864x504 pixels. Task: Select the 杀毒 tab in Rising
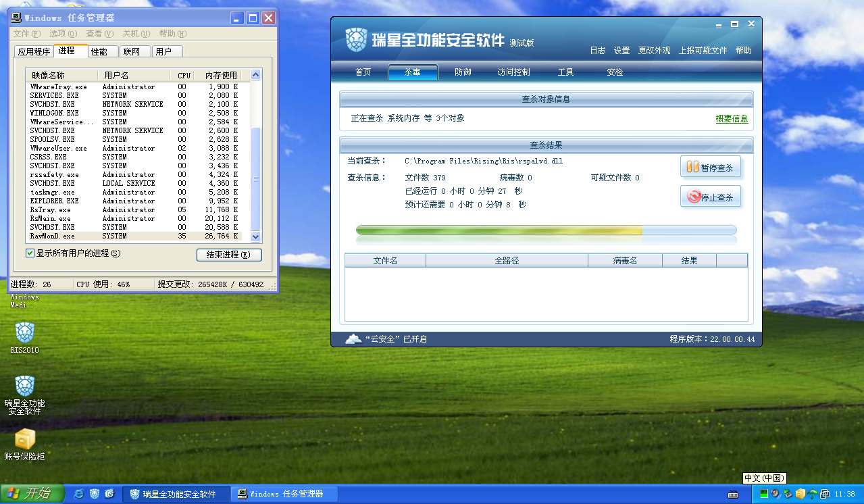pos(413,72)
